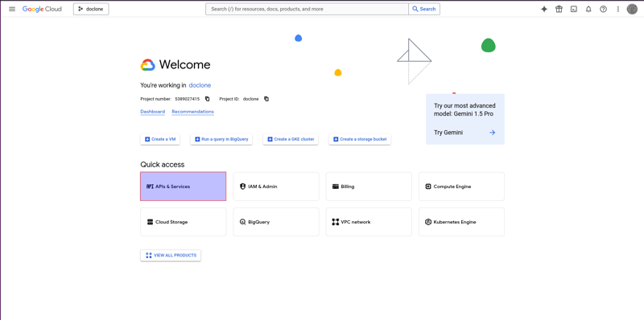Open the Gemini AI sparkle icon

point(544,9)
